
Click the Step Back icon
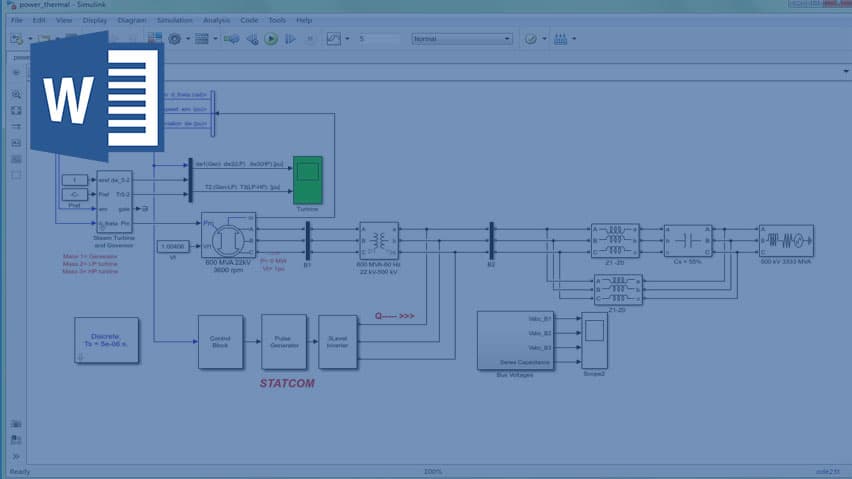[252, 39]
